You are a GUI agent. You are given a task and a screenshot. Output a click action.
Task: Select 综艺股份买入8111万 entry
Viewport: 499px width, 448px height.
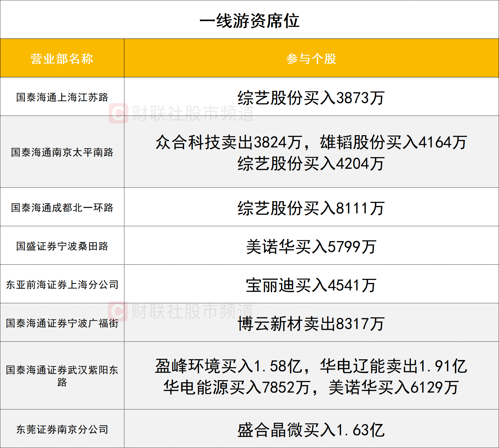(311, 208)
